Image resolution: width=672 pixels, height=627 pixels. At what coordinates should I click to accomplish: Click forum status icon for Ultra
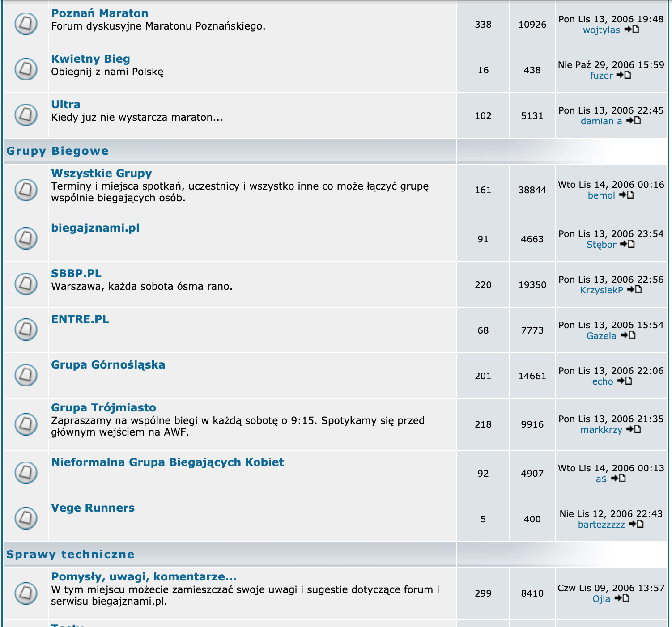click(26, 115)
